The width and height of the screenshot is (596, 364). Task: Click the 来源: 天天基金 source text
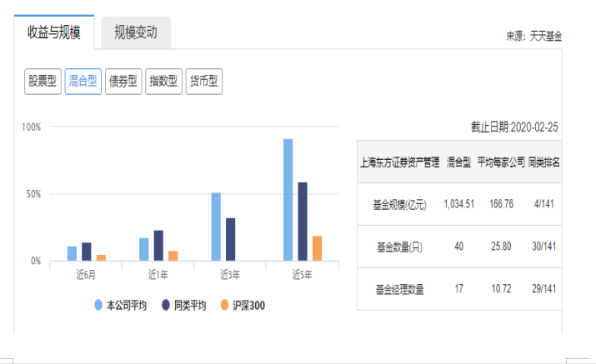pos(533,36)
